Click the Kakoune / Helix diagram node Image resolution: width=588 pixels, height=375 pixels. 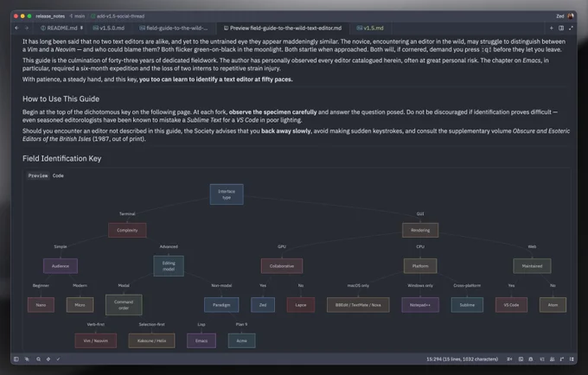151,340
